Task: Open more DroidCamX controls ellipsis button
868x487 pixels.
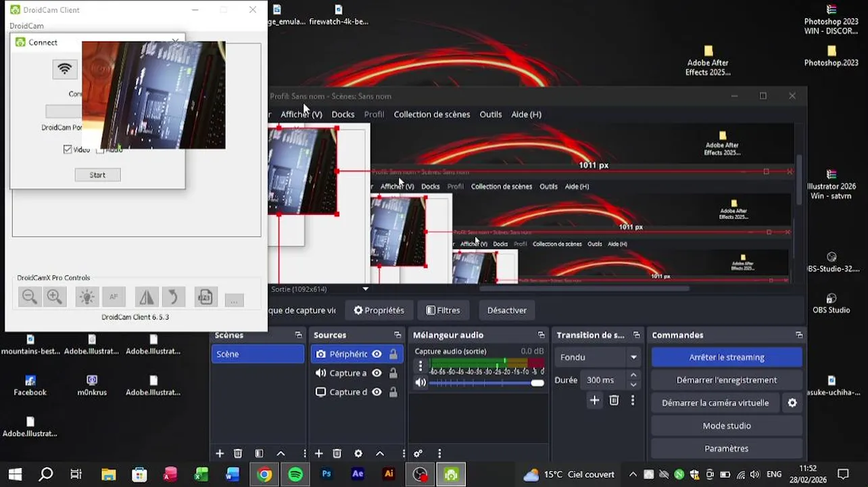Action: tap(234, 300)
